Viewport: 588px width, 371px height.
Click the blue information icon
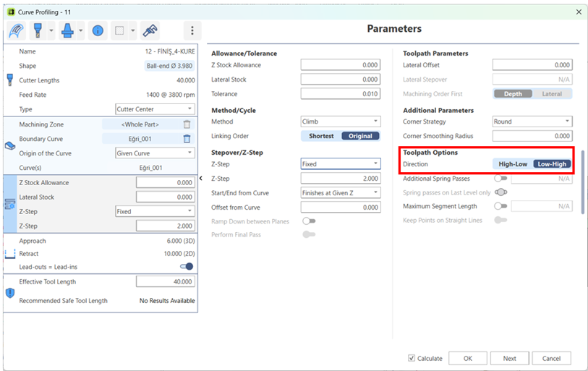(98, 30)
